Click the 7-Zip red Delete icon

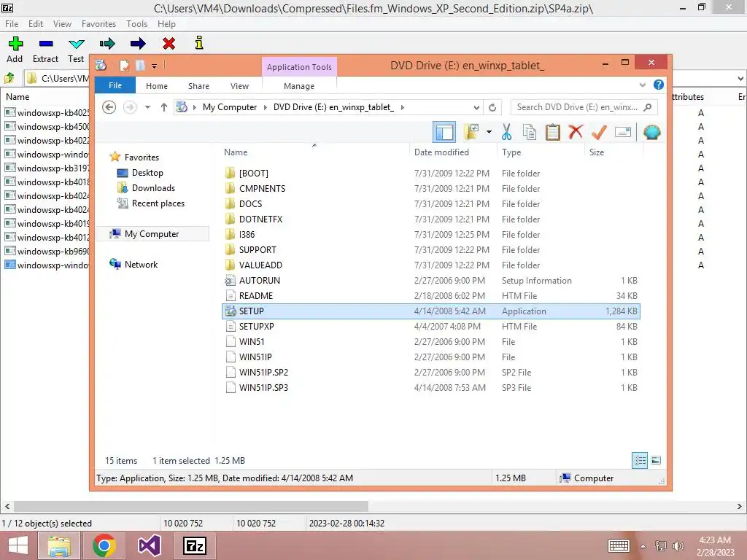tap(169, 44)
